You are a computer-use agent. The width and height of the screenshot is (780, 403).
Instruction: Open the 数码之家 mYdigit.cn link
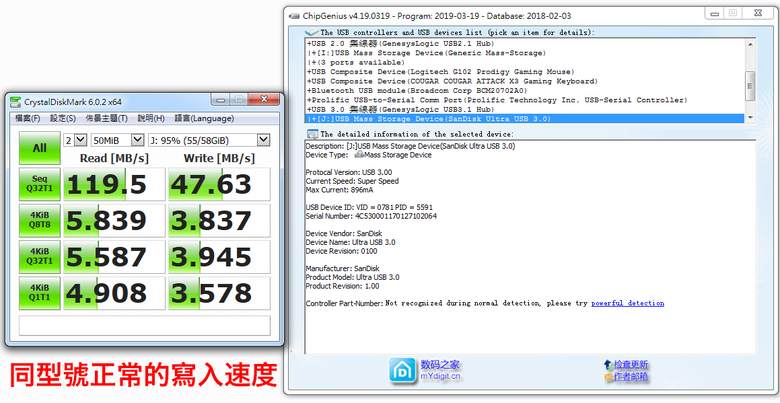coord(441,371)
